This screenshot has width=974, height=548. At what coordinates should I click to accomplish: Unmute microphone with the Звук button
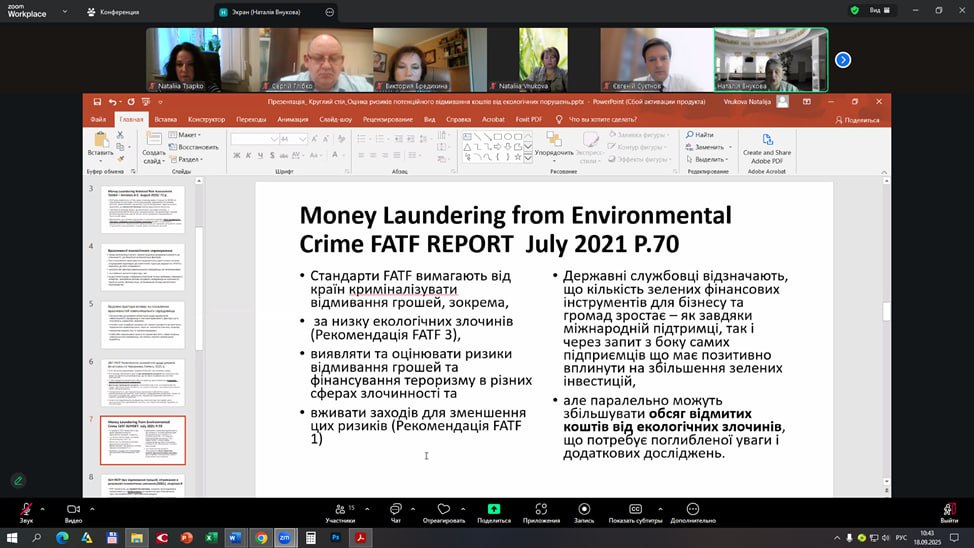[x=26, y=509]
